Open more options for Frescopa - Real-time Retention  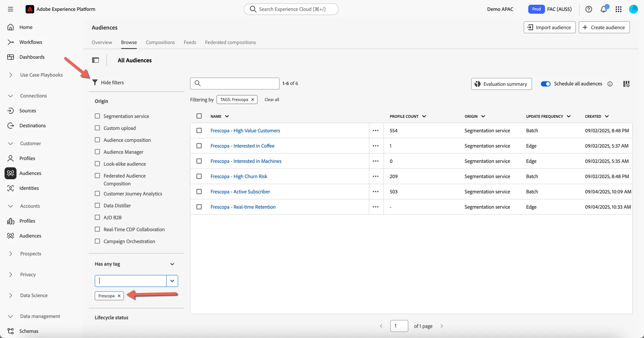pyautogui.click(x=376, y=207)
